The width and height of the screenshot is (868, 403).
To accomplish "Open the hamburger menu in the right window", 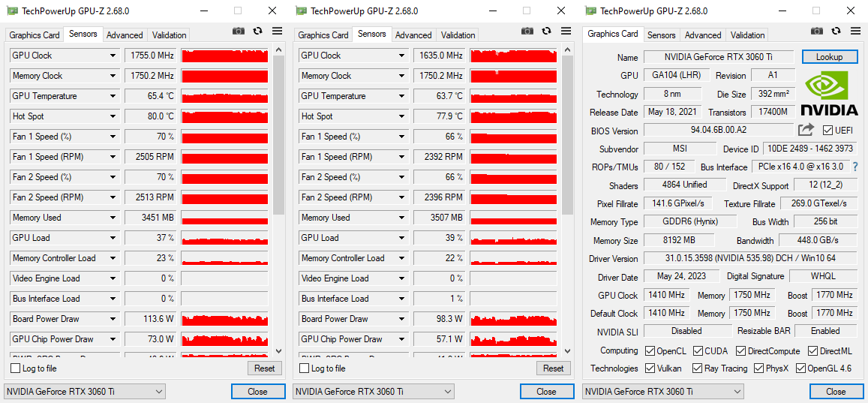I will click(855, 31).
